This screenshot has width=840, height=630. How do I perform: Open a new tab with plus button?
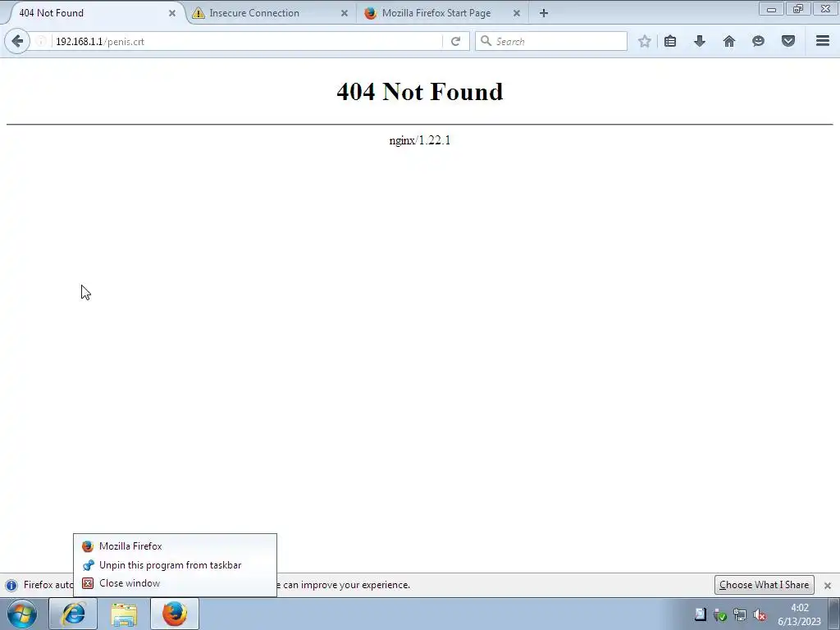(544, 13)
